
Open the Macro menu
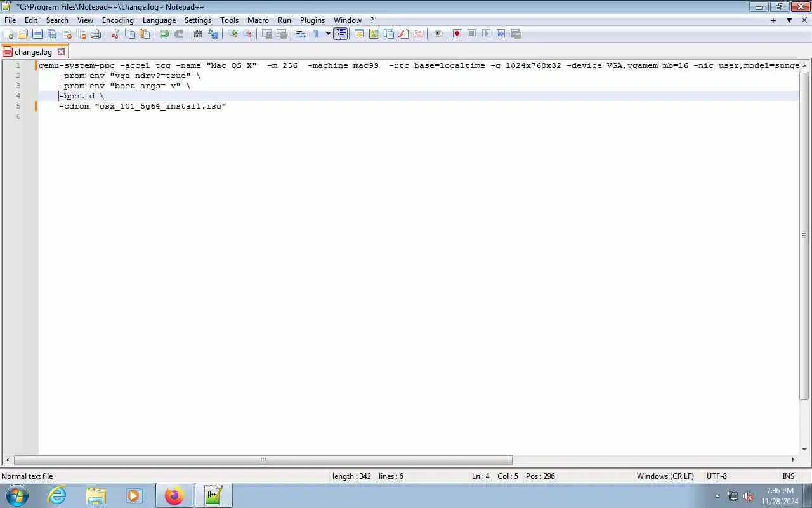click(258, 20)
